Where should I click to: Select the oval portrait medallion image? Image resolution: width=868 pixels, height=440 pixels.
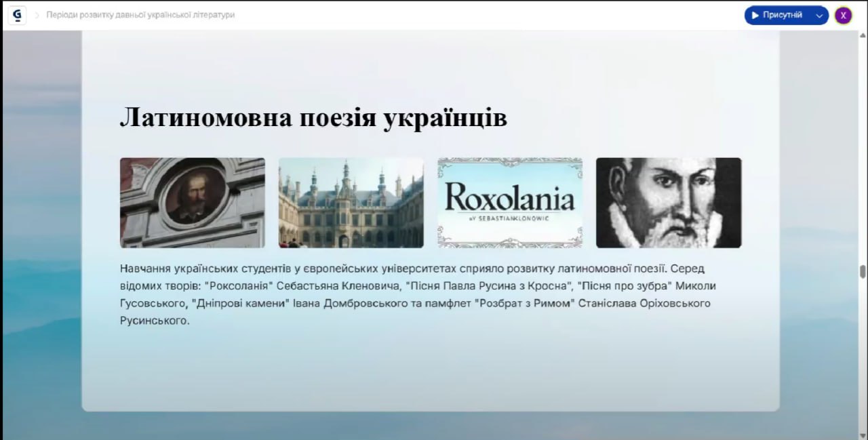click(193, 203)
